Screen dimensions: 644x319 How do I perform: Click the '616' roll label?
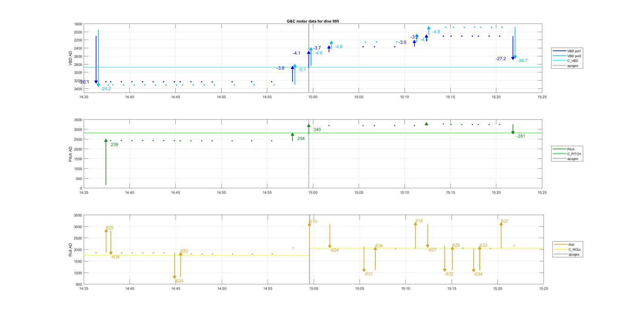click(x=419, y=221)
